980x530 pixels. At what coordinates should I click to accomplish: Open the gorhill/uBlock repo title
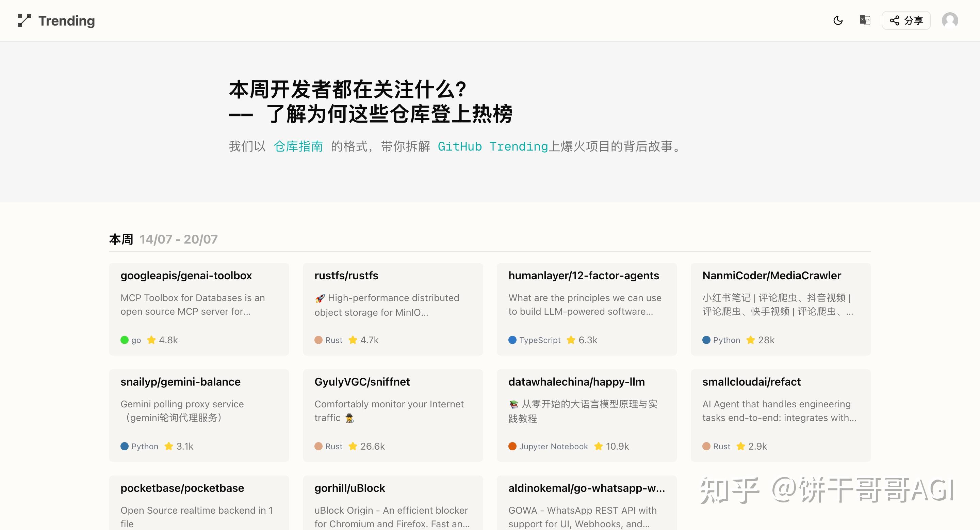[x=349, y=488]
